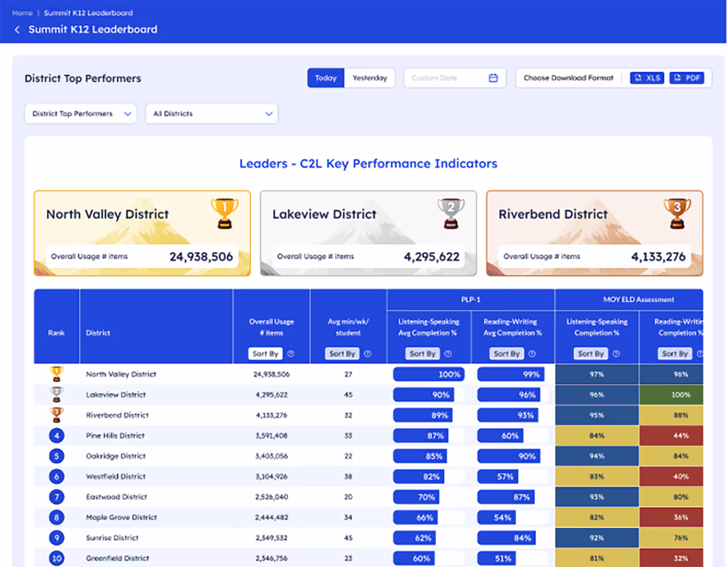Click the silver trophy on Lakeview District card

[451, 213]
